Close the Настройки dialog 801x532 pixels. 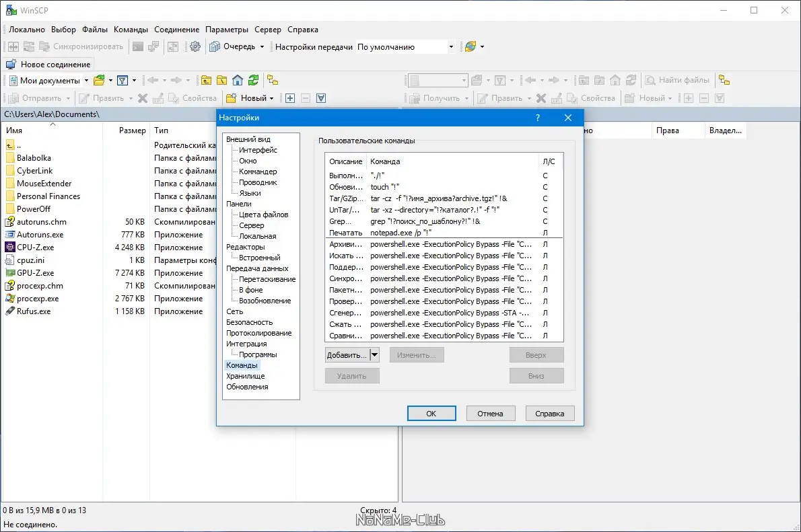coord(568,118)
